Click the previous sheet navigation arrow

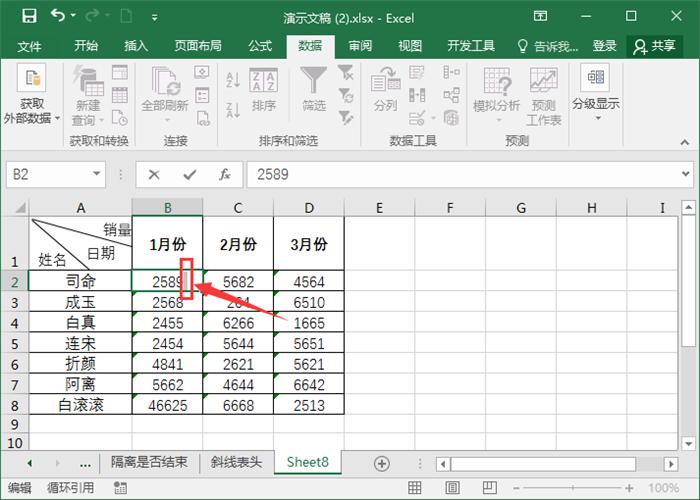tap(29, 463)
